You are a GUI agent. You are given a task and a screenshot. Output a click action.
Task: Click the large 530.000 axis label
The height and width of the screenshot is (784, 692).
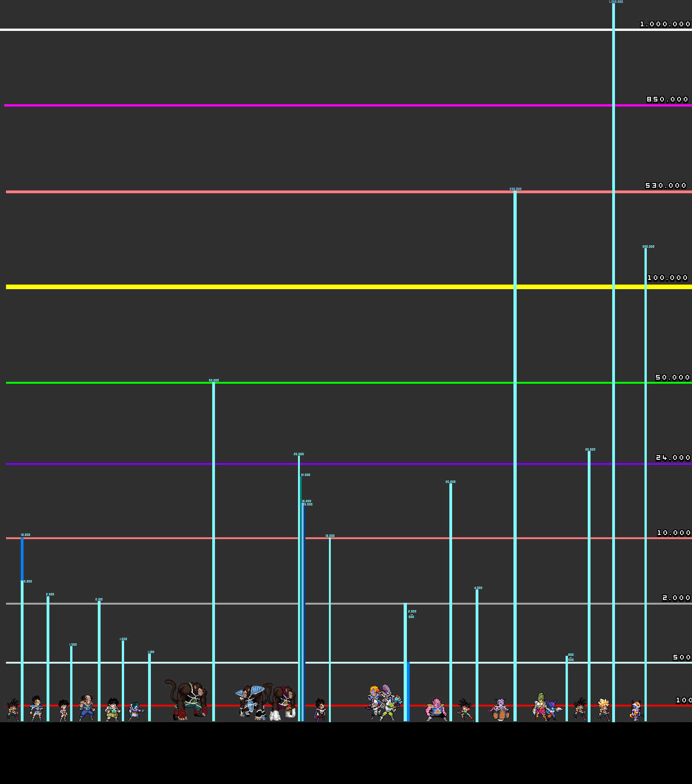[666, 185]
